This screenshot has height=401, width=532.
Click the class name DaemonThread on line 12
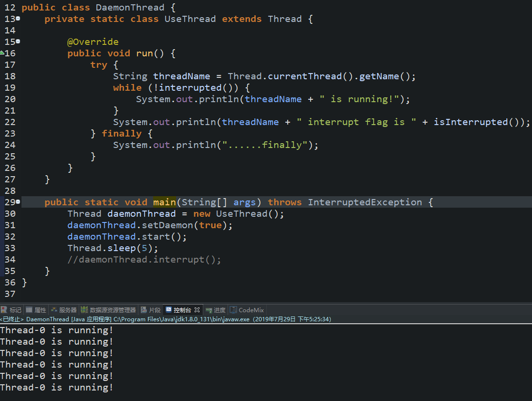[130, 8]
